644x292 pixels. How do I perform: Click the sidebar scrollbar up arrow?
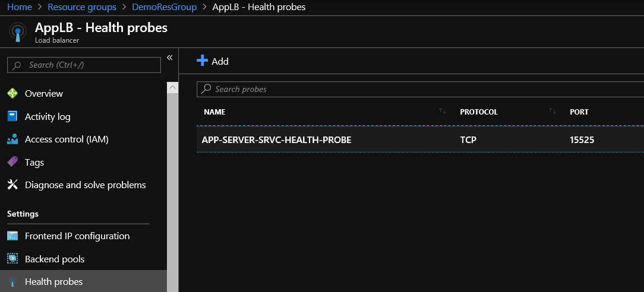coord(172,87)
